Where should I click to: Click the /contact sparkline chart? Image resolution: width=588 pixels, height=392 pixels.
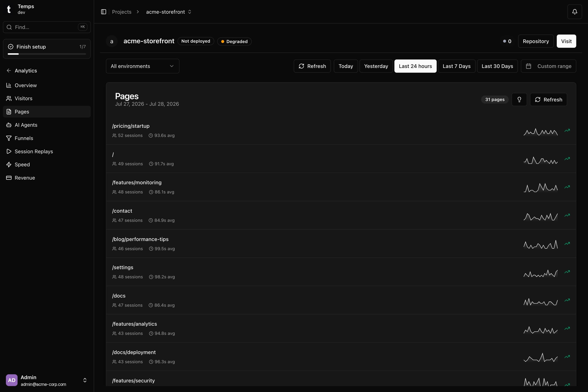point(540,217)
